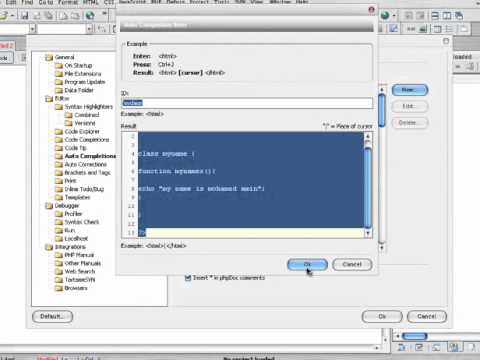Select Profiler tree item

click(73, 214)
